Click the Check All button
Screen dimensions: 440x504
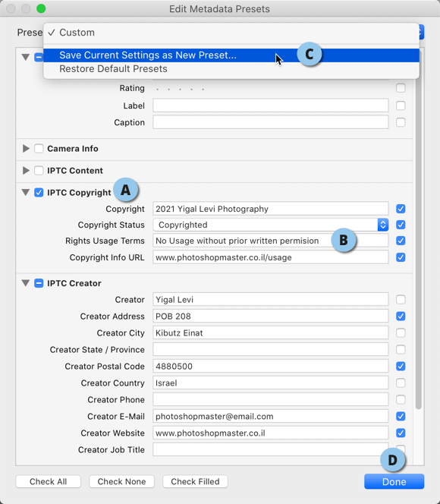pyautogui.click(x=49, y=481)
